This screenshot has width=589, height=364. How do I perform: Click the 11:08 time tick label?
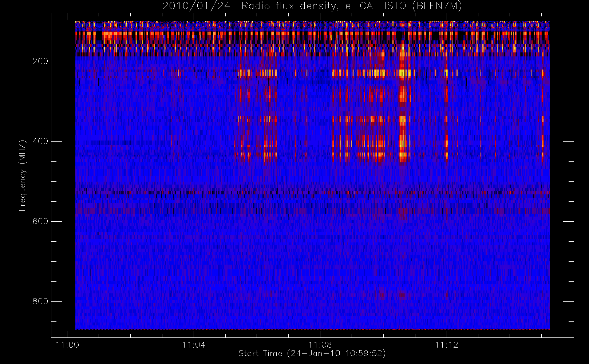point(320,345)
